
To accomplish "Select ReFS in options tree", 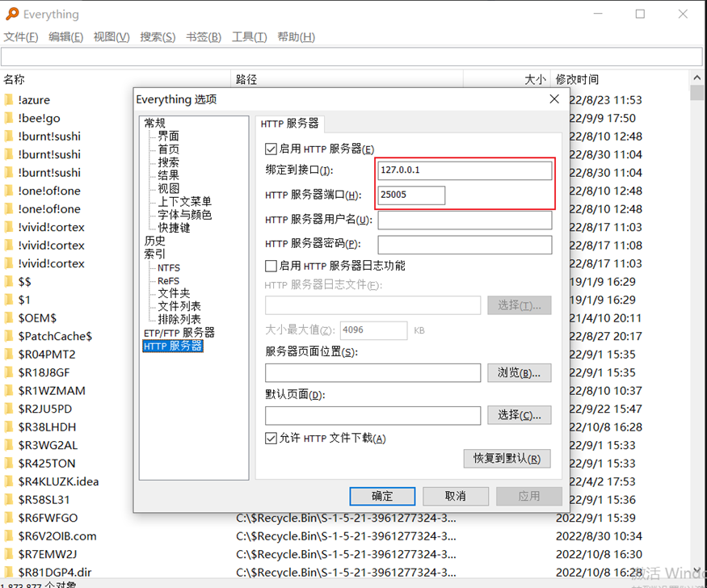I will coord(168,281).
